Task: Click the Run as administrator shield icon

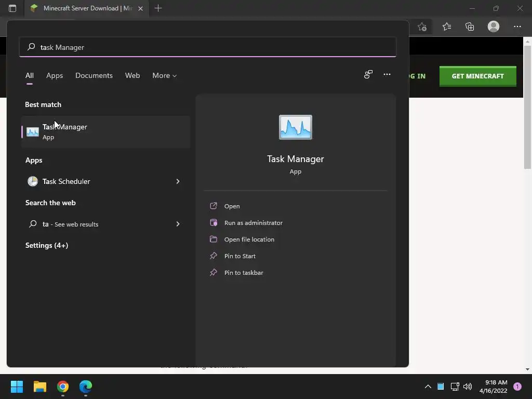Action: (x=214, y=222)
